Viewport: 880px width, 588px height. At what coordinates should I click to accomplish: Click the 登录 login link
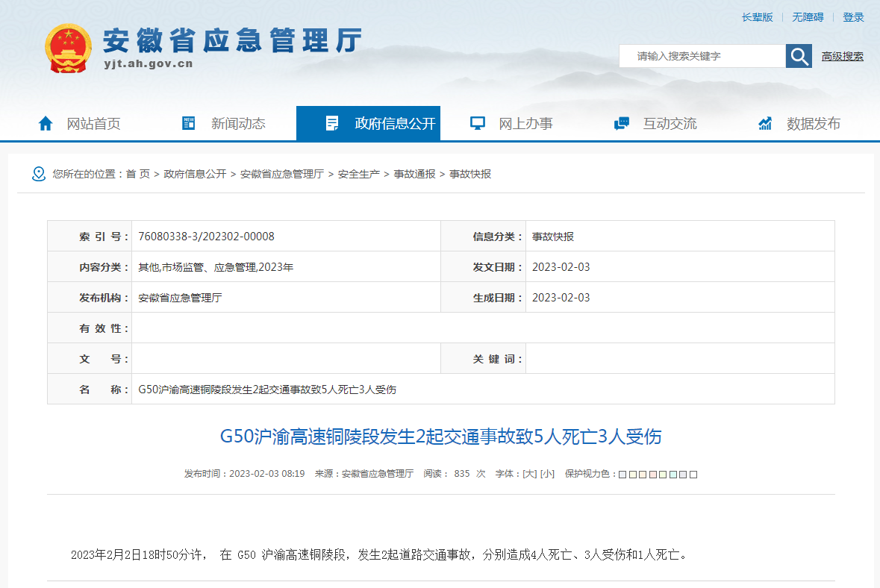click(x=853, y=17)
